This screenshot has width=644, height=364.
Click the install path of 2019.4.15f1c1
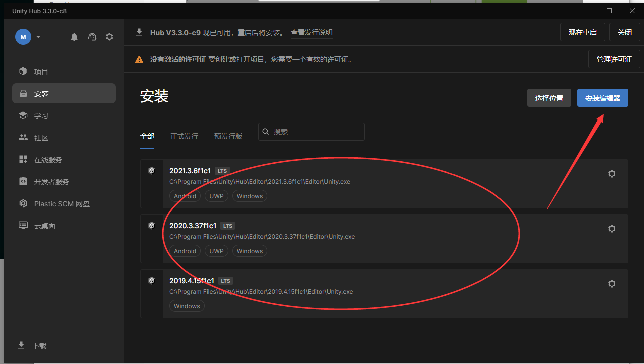click(x=261, y=292)
